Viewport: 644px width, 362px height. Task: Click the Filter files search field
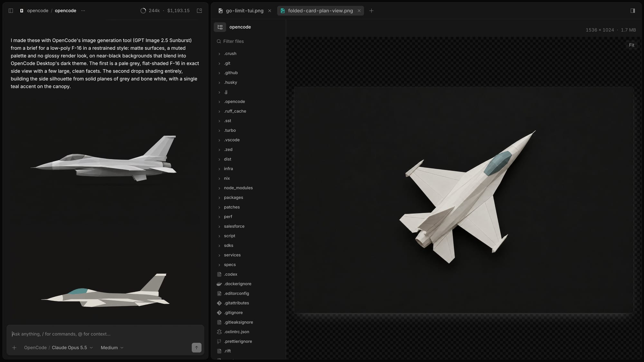(248, 41)
